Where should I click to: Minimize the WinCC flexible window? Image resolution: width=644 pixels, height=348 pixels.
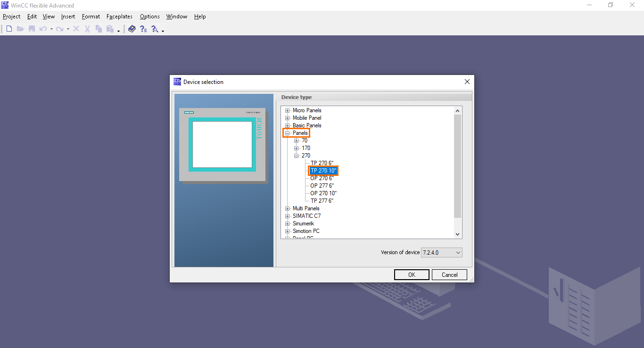click(589, 5)
